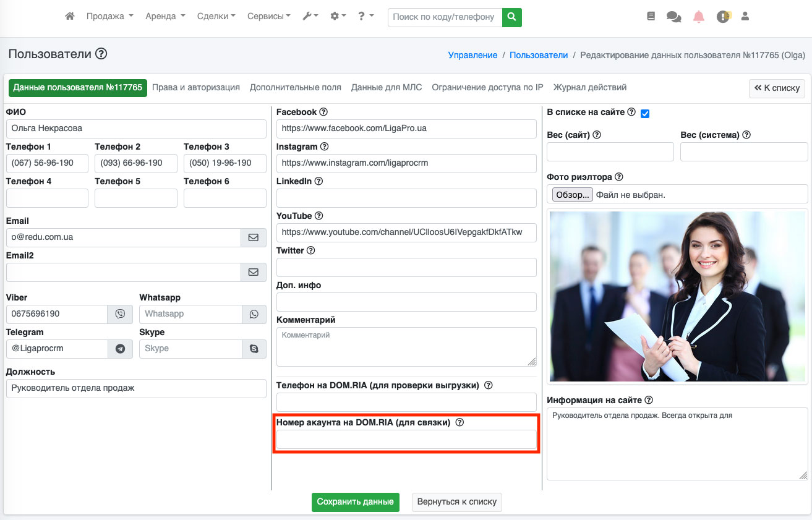Open the chat messages icon
This screenshot has width=812, height=520.
(x=673, y=17)
